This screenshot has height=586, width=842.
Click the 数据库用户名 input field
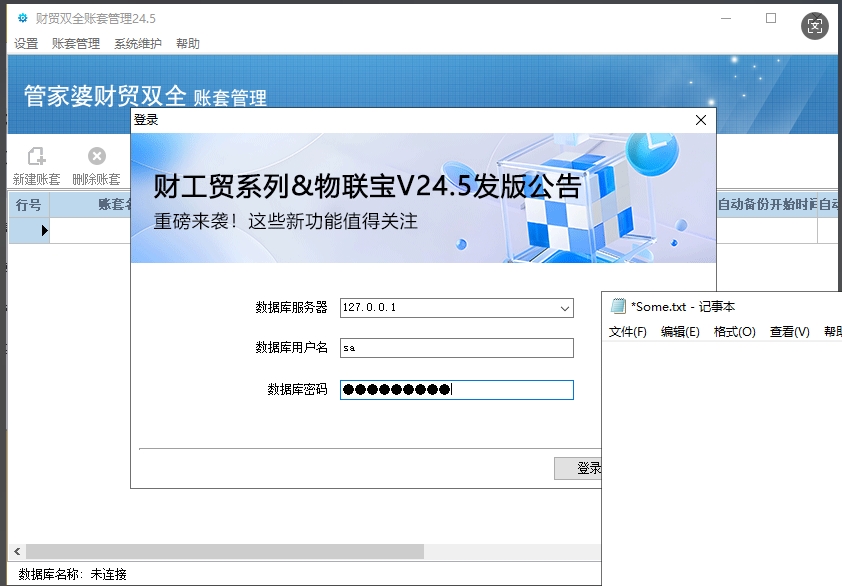[x=456, y=348]
